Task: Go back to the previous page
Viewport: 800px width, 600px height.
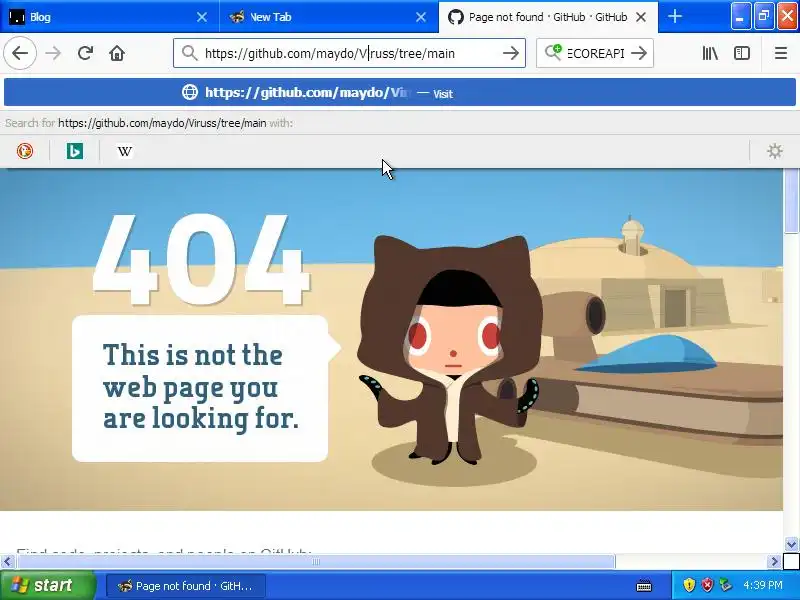Action: [x=20, y=53]
